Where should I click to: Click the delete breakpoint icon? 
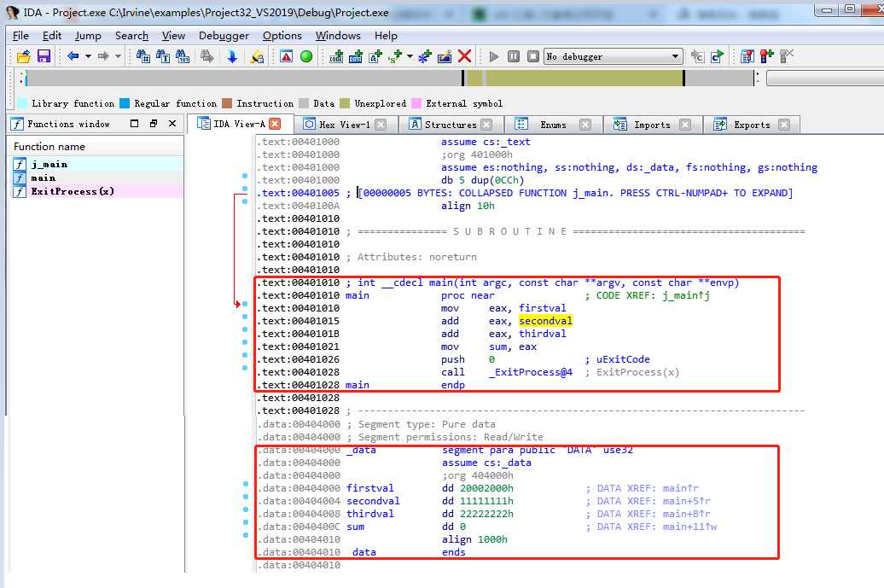(x=787, y=56)
